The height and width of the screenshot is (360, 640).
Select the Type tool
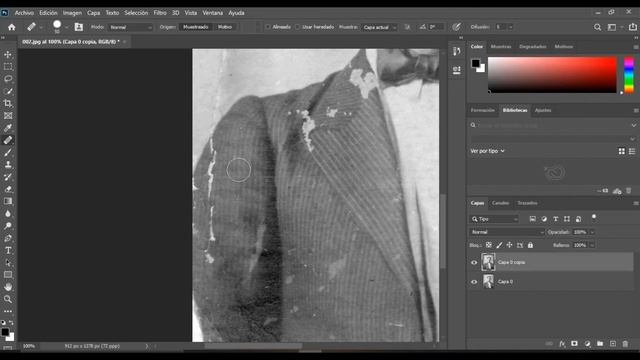pos(8,250)
